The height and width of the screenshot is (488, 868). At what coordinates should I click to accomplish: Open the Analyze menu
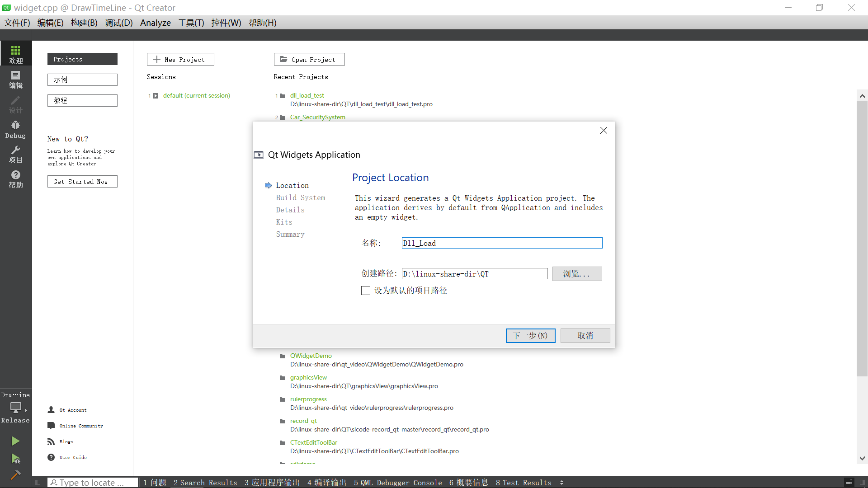pos(155,23)
